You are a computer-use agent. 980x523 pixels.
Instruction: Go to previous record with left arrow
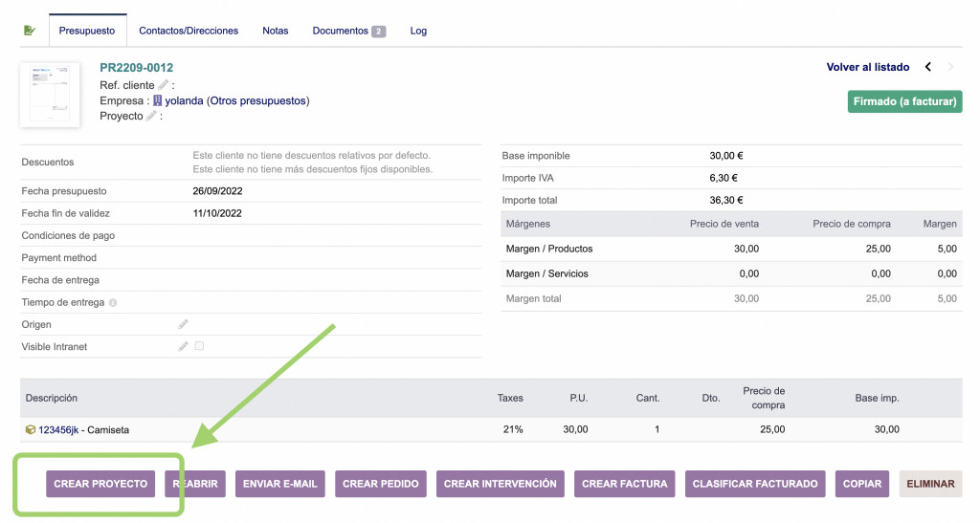click(x=927, y=67)
